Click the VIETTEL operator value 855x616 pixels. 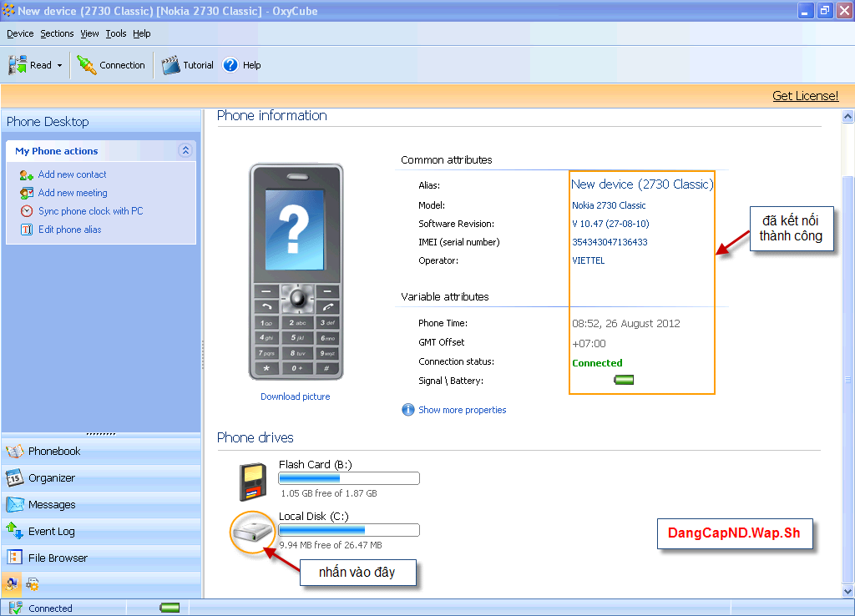589,260
